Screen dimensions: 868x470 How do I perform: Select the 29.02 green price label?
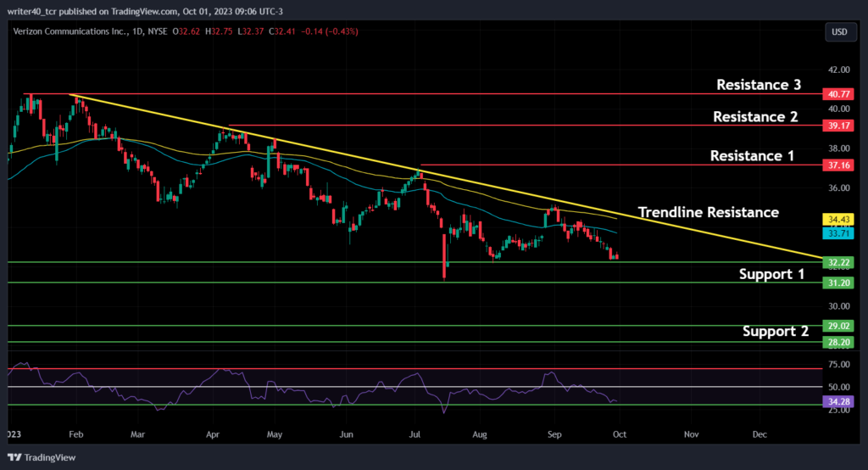838,326
